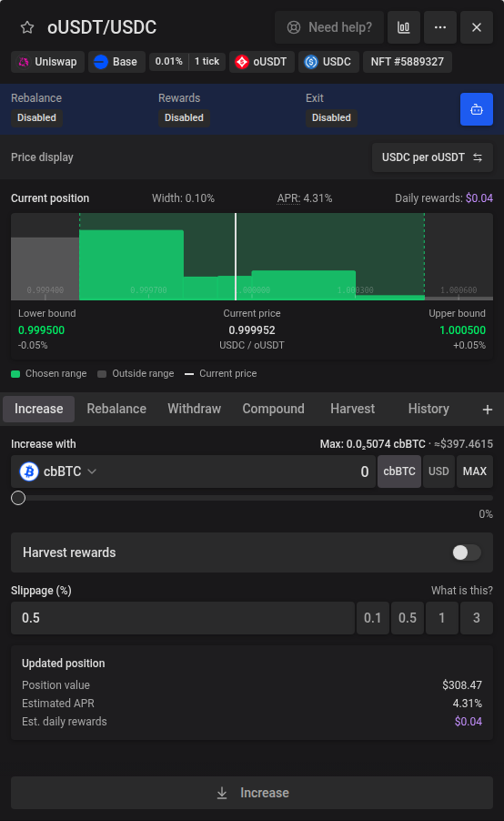Click the Chosen range legend item

pos(49,374)
